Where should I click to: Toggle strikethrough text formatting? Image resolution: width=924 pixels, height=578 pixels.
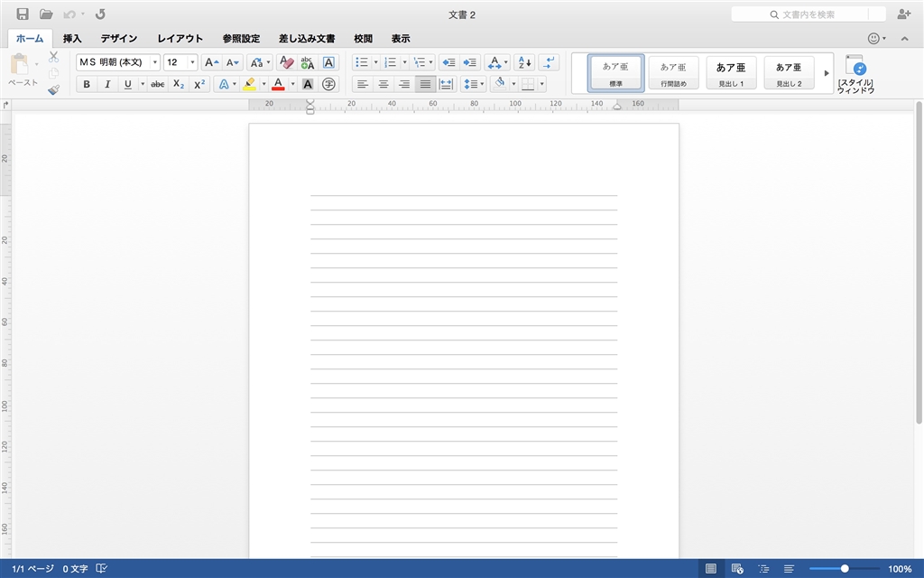[157, 84]
